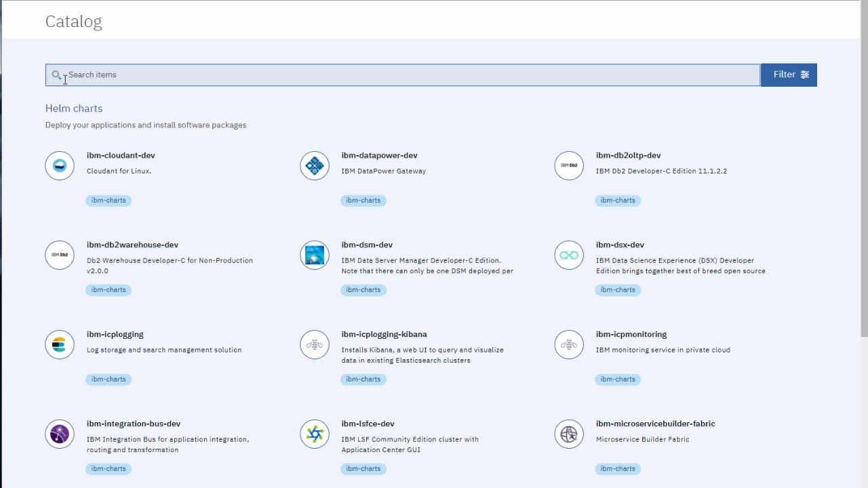Image resolution: width=868 pixels, height=488 pixels.
Task: Select the ibm-charts tag under ibm-cloudant-dev
Action: coord(108,200)
